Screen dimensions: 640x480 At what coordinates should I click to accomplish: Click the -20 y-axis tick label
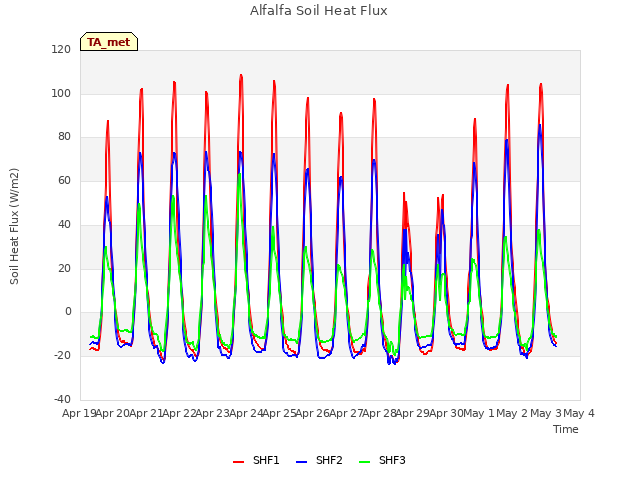(x=62, y=356)
